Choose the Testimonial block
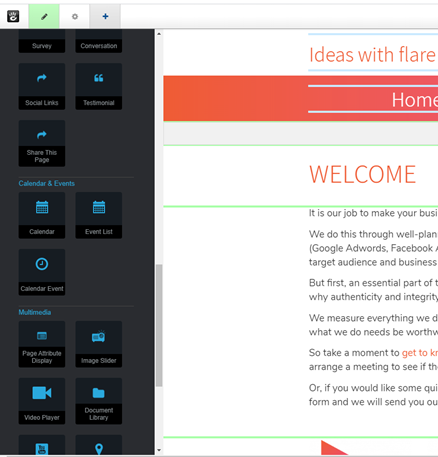 tap(99, 86)
